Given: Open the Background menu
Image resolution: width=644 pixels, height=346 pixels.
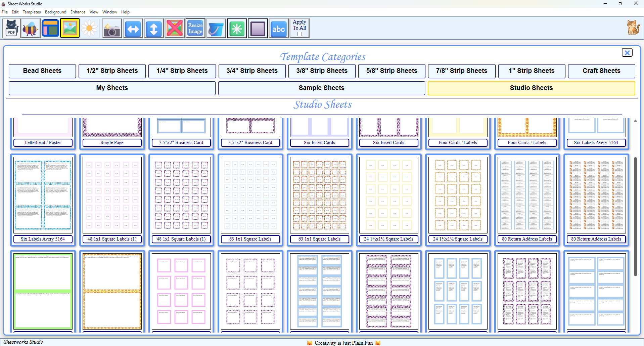Looking at the screenshot, I should (x=55, y=12).
